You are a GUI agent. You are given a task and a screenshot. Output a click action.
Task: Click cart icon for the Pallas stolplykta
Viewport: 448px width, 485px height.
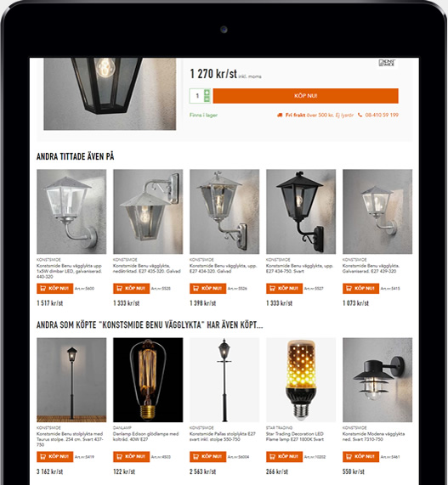pos(196,456)
